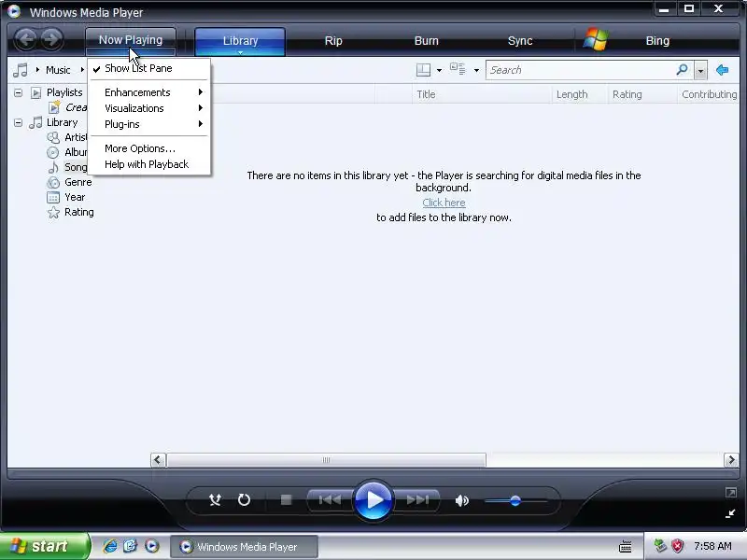Switch to the Now Playing tab
Screen dimensions: 747x560
131,40
